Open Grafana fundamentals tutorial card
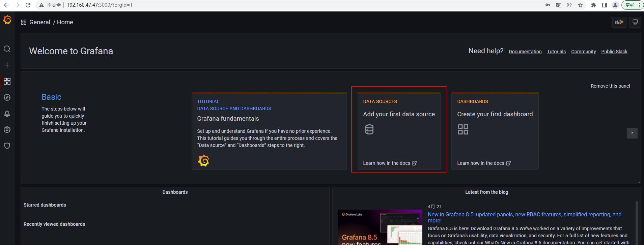 (x=269, y=131)
